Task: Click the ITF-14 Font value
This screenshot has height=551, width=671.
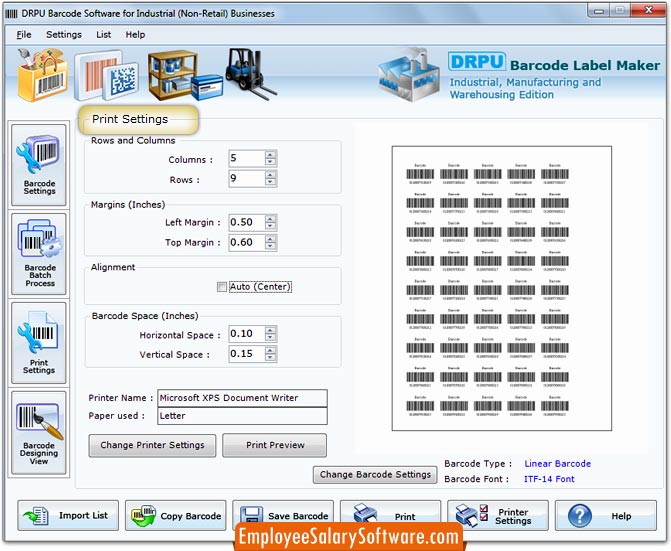Action: tap(549, 479)
